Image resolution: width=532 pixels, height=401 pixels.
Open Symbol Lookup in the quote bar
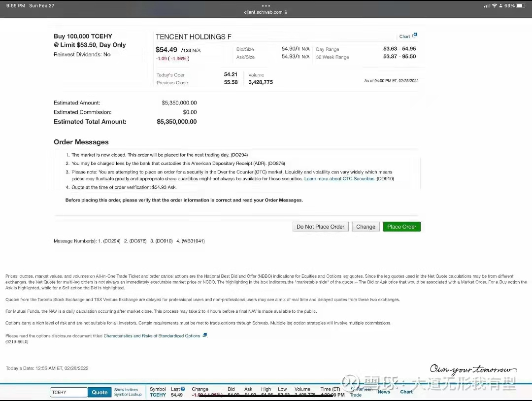[128, 395]
